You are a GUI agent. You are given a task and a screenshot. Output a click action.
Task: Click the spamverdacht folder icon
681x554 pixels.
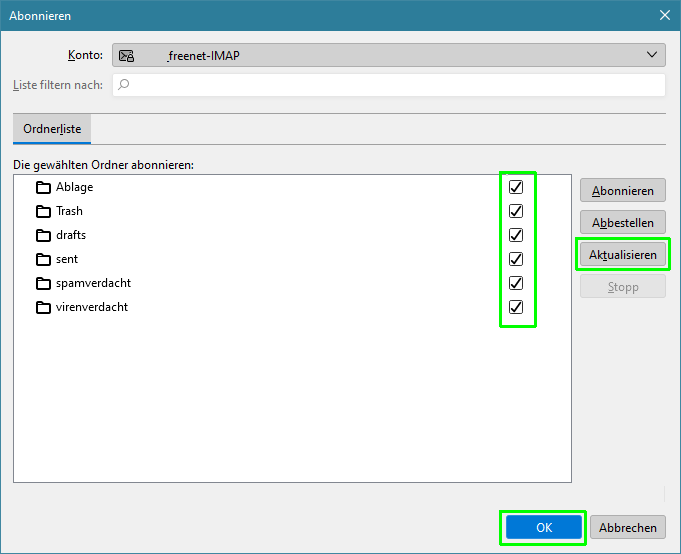[43, 283]
